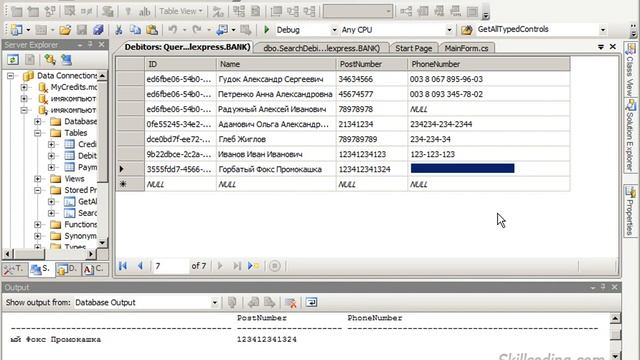
Task: Switch to the dbo.SearchDebi tab
Action: [322, 48]
